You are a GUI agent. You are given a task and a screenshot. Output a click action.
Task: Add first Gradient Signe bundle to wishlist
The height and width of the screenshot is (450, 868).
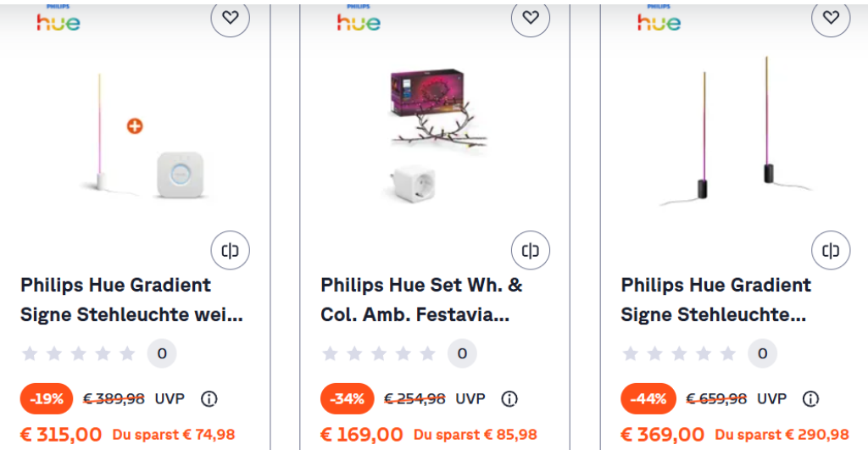coord(231,18)
